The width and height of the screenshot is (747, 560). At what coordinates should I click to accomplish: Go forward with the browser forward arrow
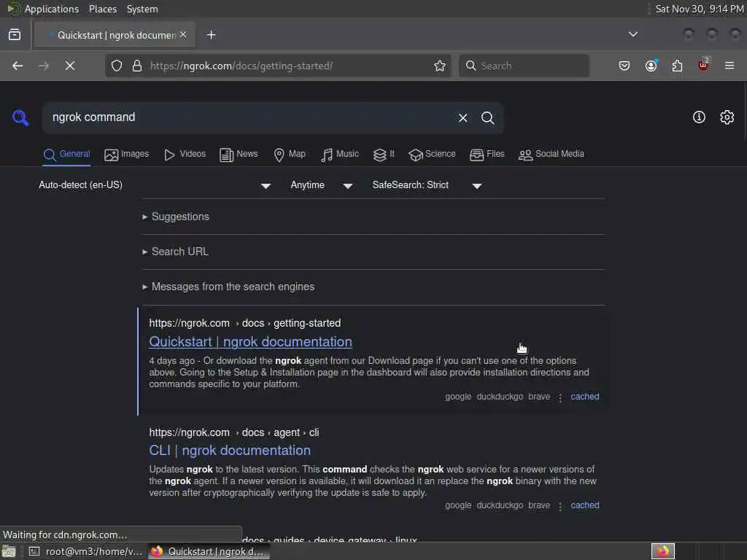pos(43,66)
